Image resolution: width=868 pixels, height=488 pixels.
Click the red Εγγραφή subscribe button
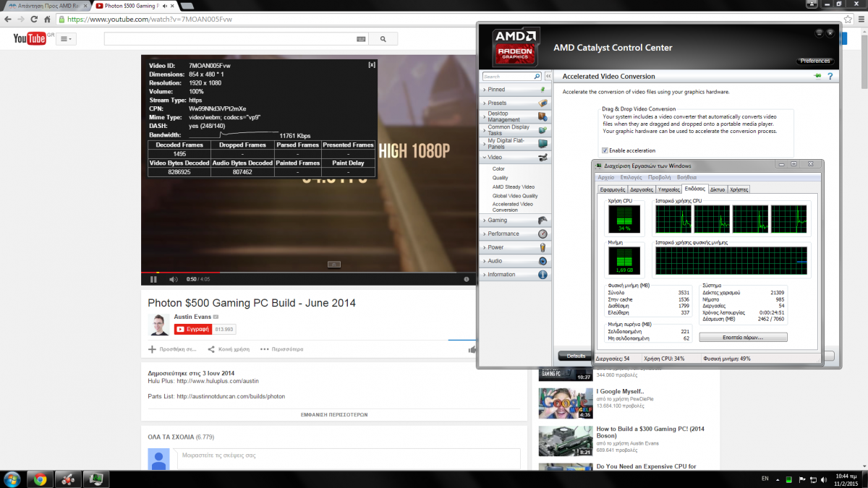point(192,329)
